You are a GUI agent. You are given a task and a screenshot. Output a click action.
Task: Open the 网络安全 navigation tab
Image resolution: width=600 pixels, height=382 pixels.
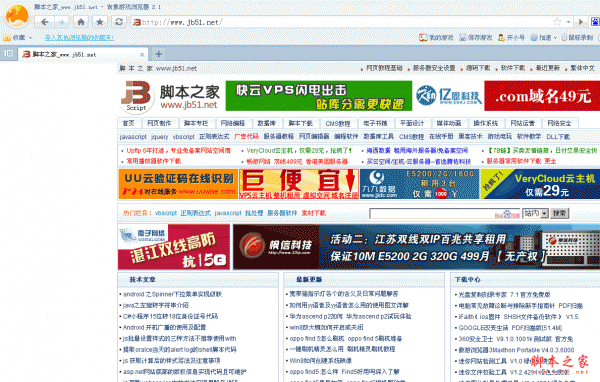pyautogui.click(x=559, y=123)
